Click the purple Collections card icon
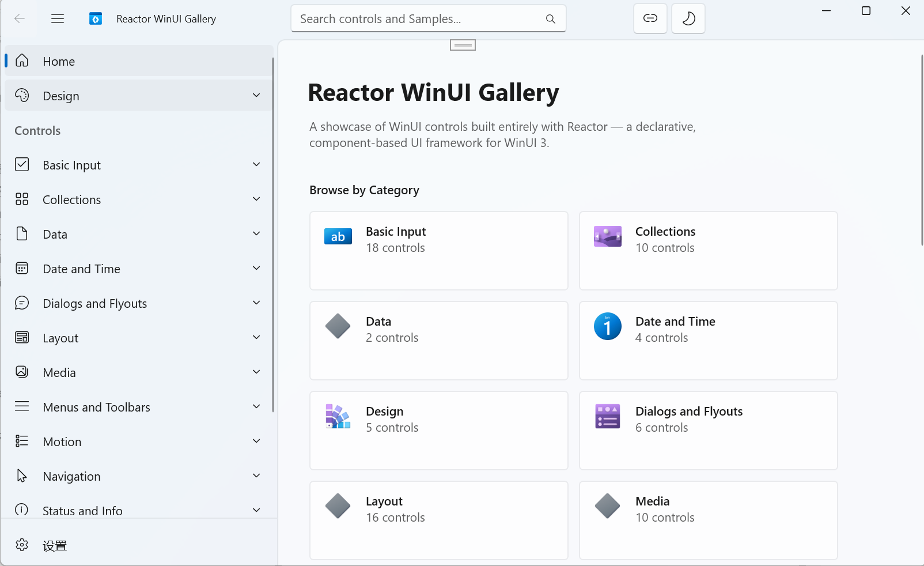 [x=608, y=236]
